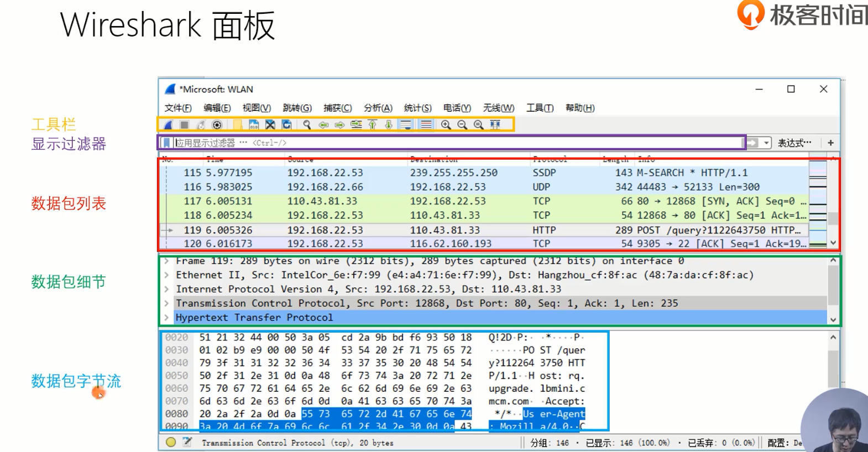Open the 工具(T) menu

tap(540, 108)
